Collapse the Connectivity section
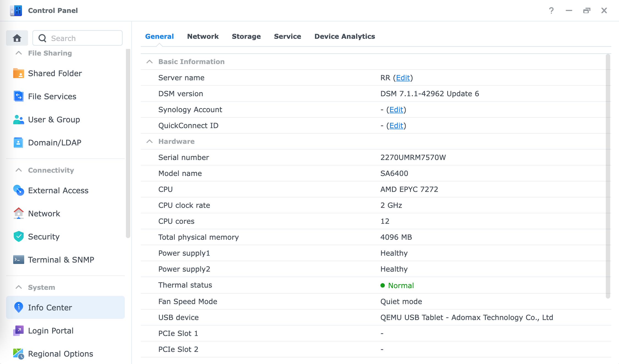 coord(19,170)
